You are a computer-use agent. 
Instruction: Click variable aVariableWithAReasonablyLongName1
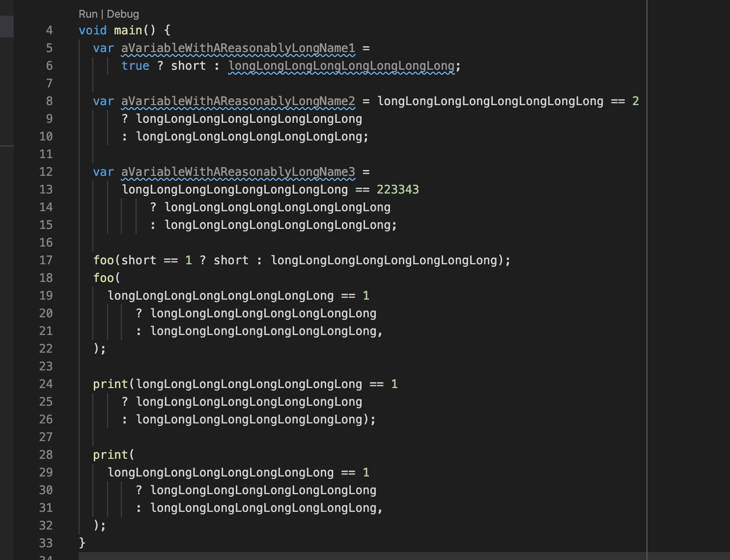click(238, 48)
